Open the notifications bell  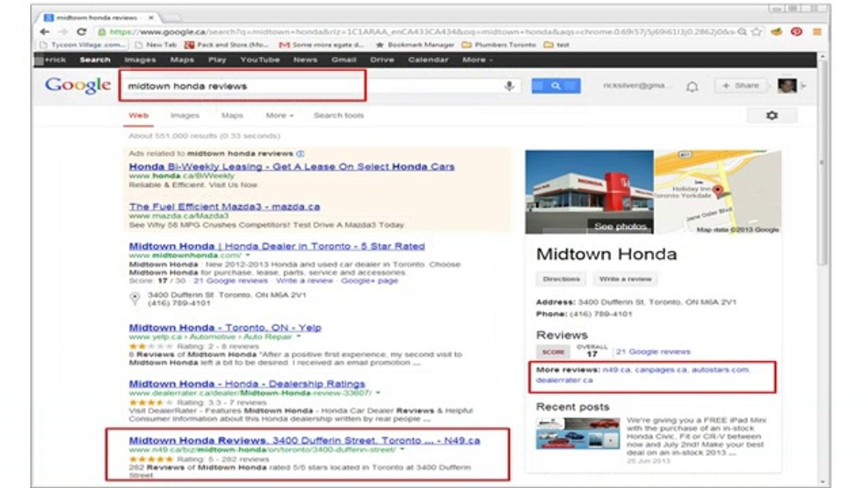pos(692,87)
